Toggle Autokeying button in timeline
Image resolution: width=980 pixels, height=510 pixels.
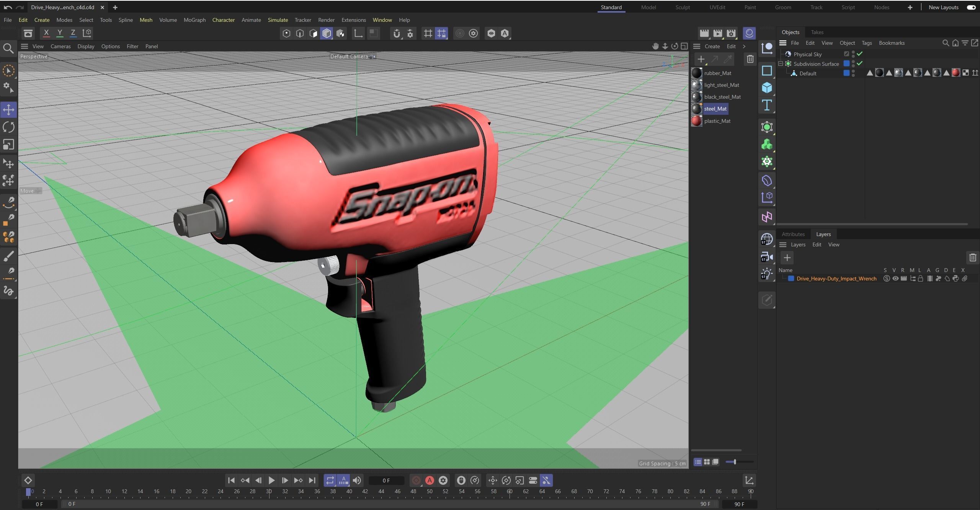click(x=430, y=481)
